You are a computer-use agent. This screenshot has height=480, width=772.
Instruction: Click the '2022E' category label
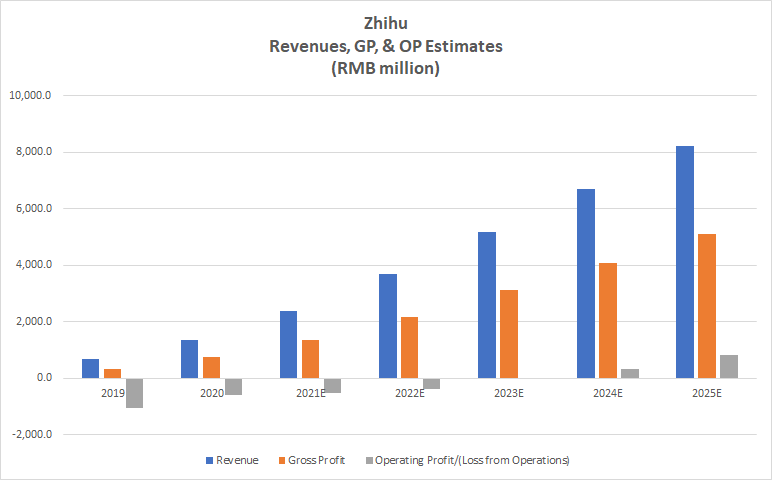click(410, 393)
